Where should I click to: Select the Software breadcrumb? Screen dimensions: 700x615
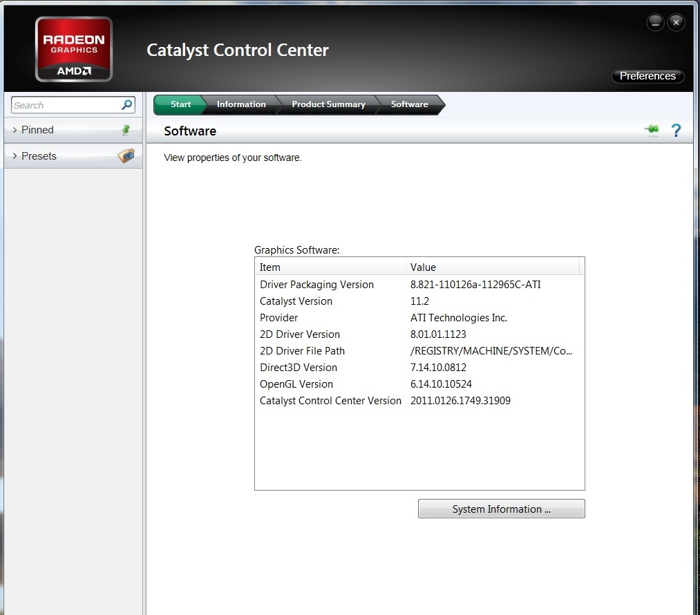click(x=409, y=104)
